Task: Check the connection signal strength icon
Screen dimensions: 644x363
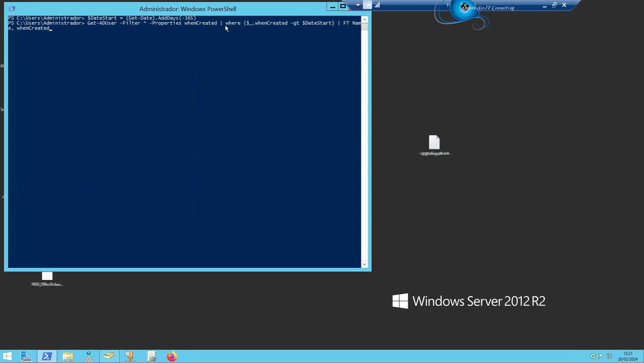Action: coord(377,5)
